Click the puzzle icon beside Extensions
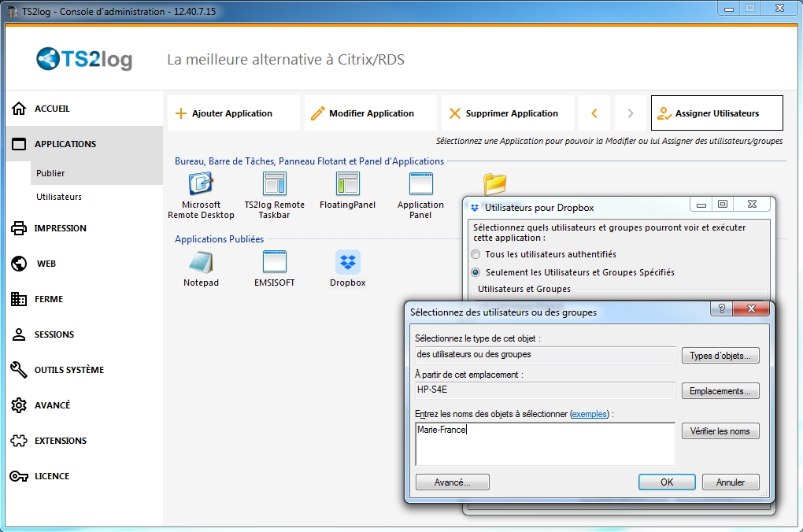Screen dimensions: 803x532 click(19, 441)
